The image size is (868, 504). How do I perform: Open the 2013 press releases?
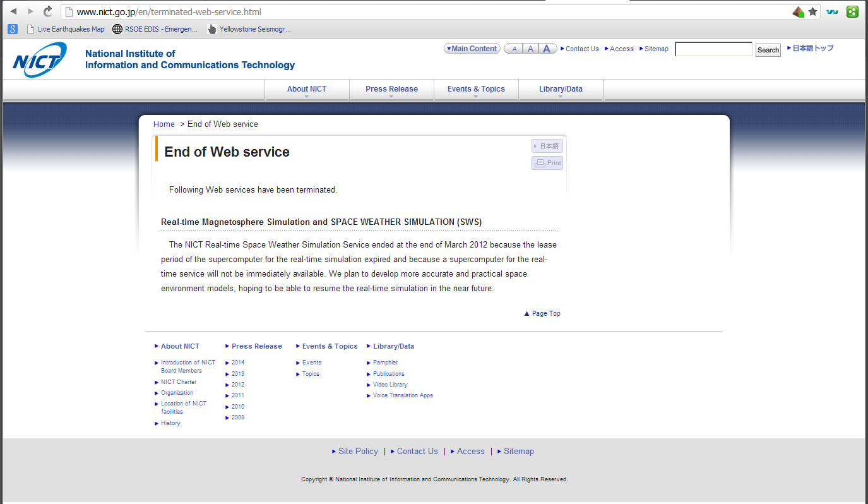(x=238, y=374)
